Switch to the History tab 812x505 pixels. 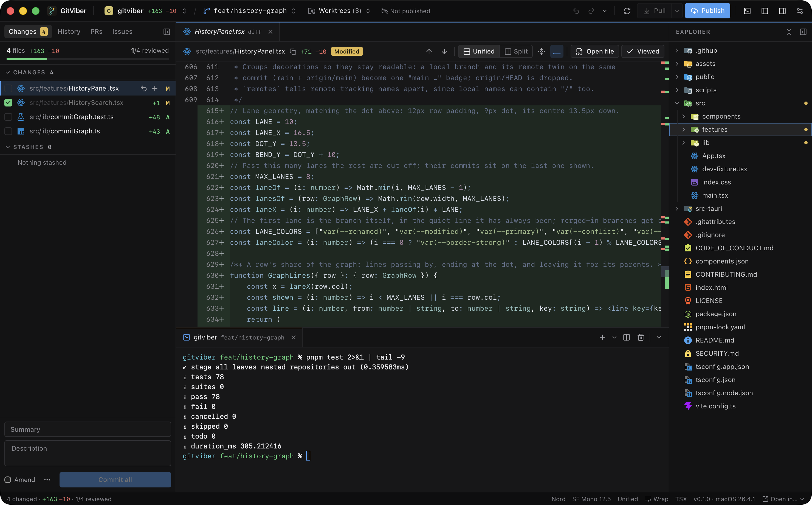[x=69, y=32]
